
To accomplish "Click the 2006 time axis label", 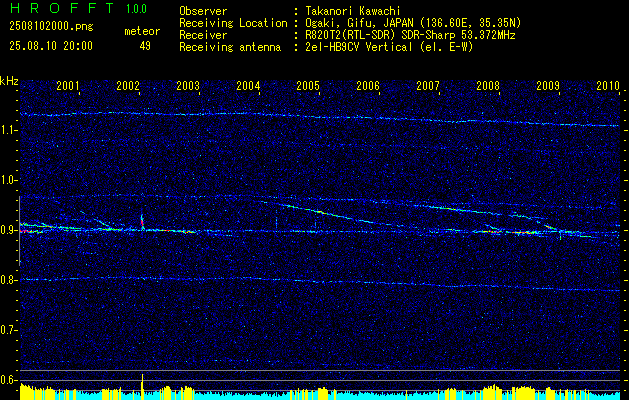I will tap(368, 85).
